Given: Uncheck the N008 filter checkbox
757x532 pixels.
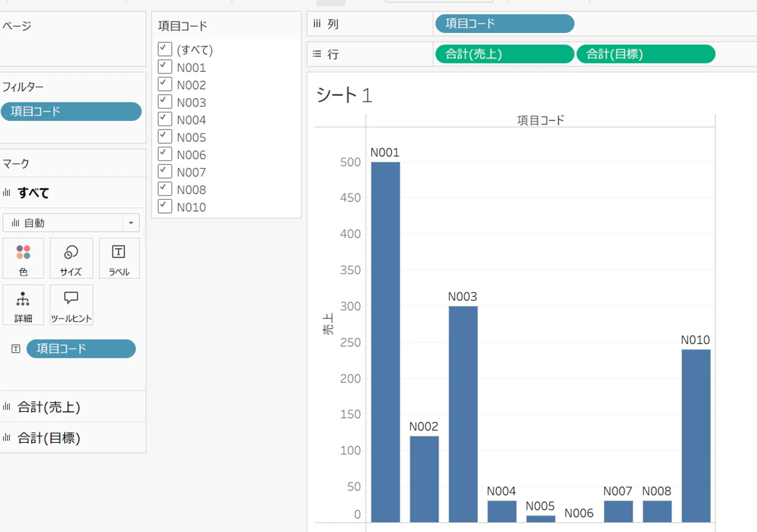Looking at the screenshot, I should [x=165, y=189].
